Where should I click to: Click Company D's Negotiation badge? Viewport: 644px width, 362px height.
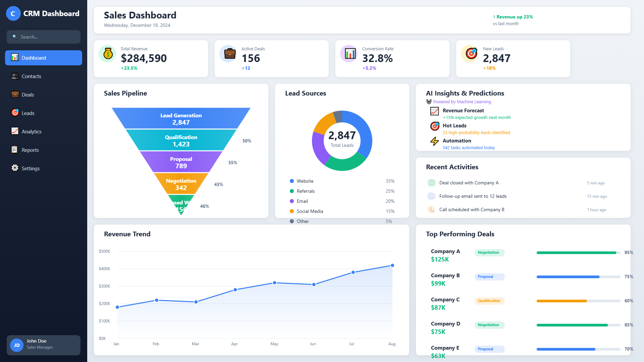pos(489,325)
